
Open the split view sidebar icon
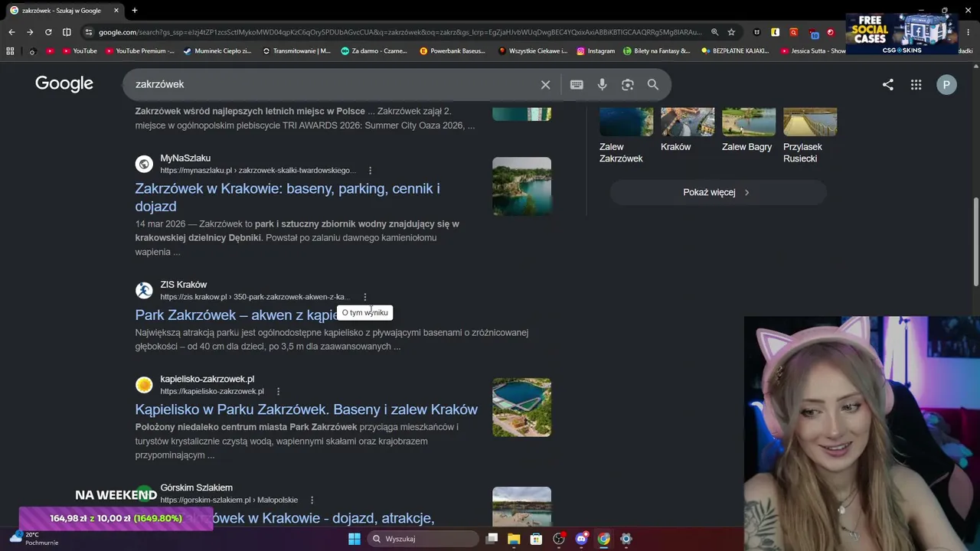67,32
